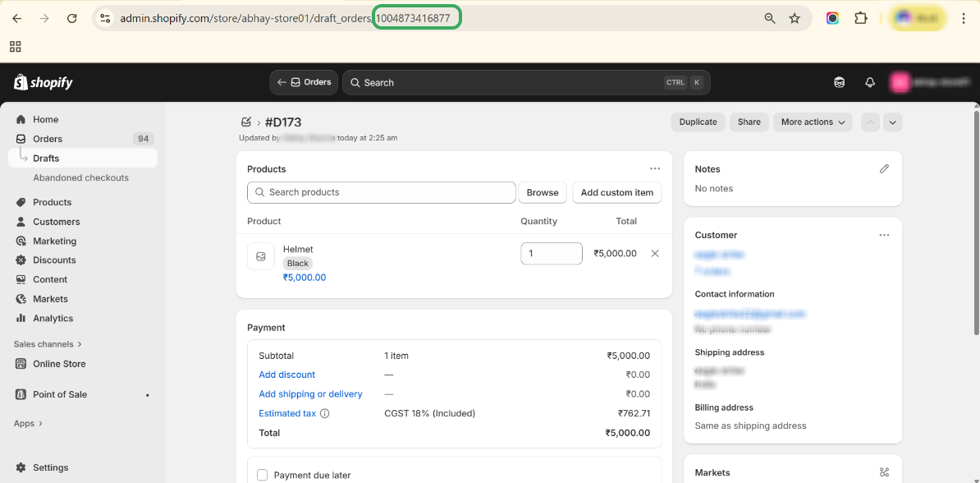Click the Search products field
This screenshot has width=980, height=483.
[x=382, y=192]
